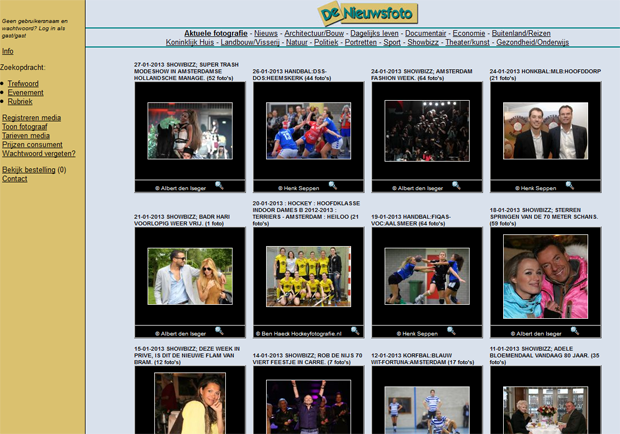
Task: Open the Nieuws category
Action: point(266,34)
